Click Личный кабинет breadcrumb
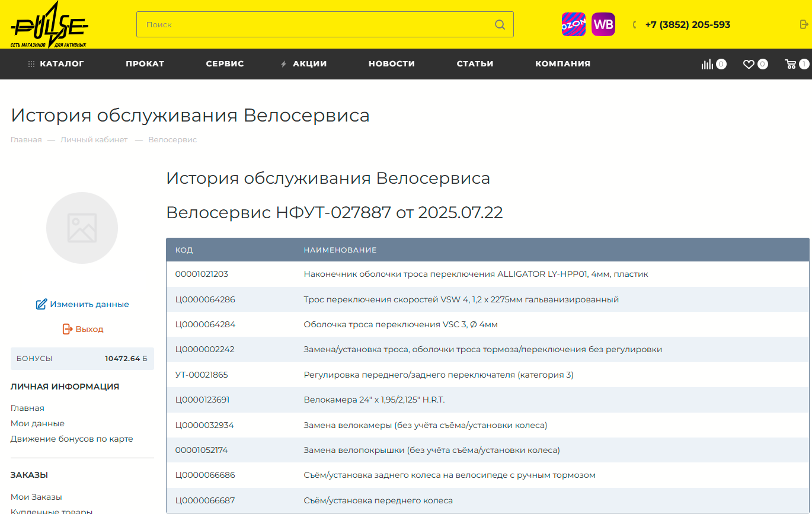Screen dimensions: 812x514 click(94, 140)
